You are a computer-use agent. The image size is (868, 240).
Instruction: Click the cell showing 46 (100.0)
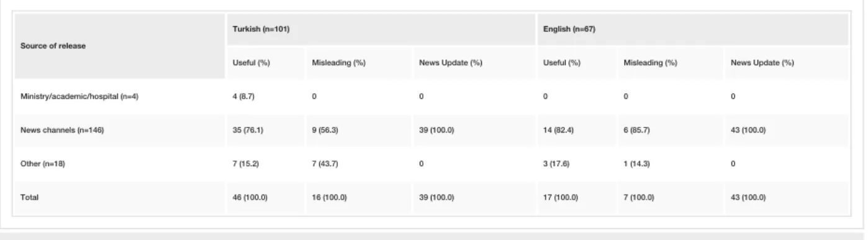(x=265, y=197)
